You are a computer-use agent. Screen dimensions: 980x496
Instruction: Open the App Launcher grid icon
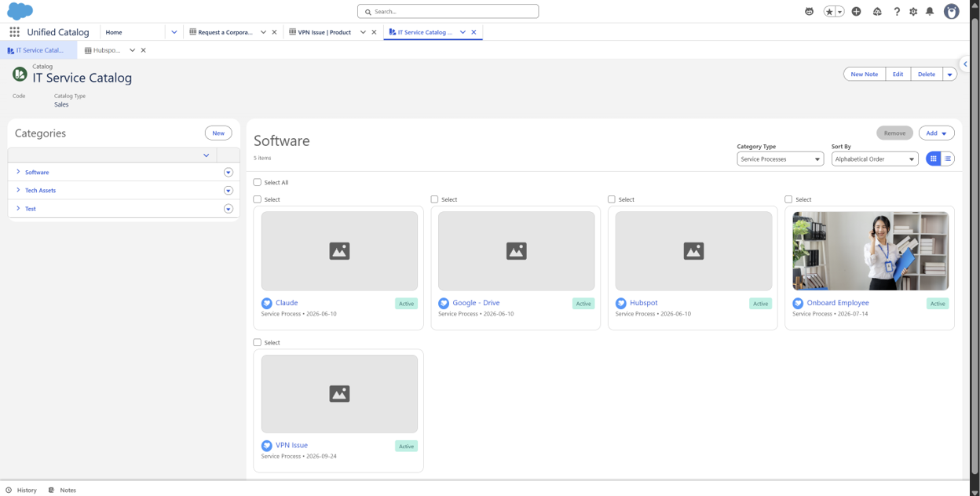(14, 32)
